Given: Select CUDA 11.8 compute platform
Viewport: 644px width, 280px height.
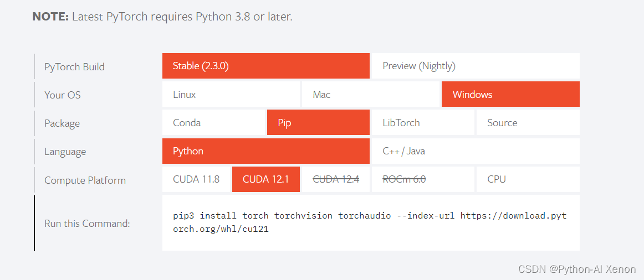Looking at the screenshot, I should tap(196, 179).
